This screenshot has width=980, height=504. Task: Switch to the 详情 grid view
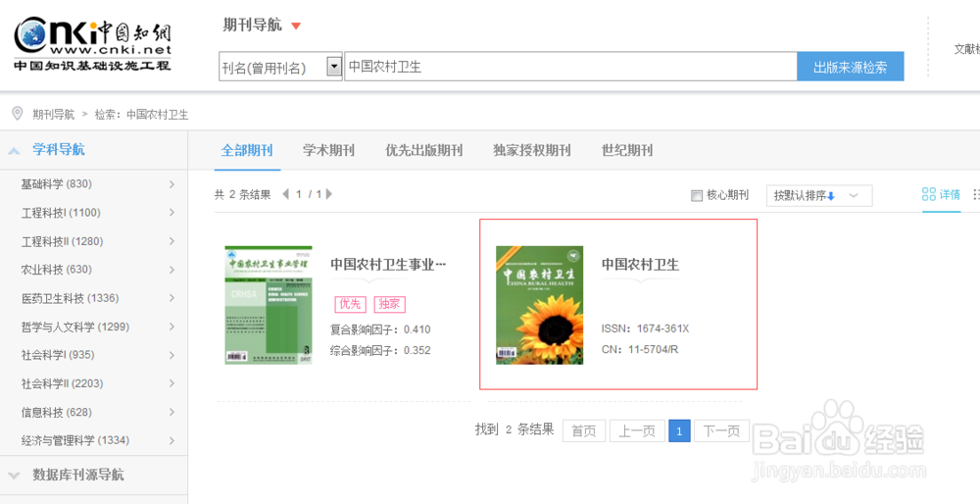coord(941,194)
